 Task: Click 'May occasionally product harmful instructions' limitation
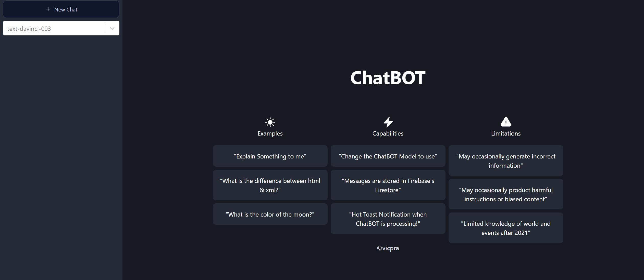(506, 194)
